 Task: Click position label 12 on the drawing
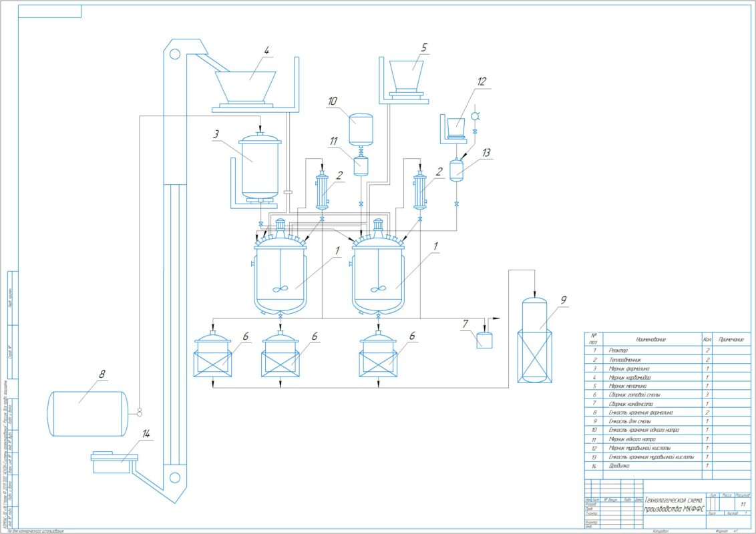(482, 81)
